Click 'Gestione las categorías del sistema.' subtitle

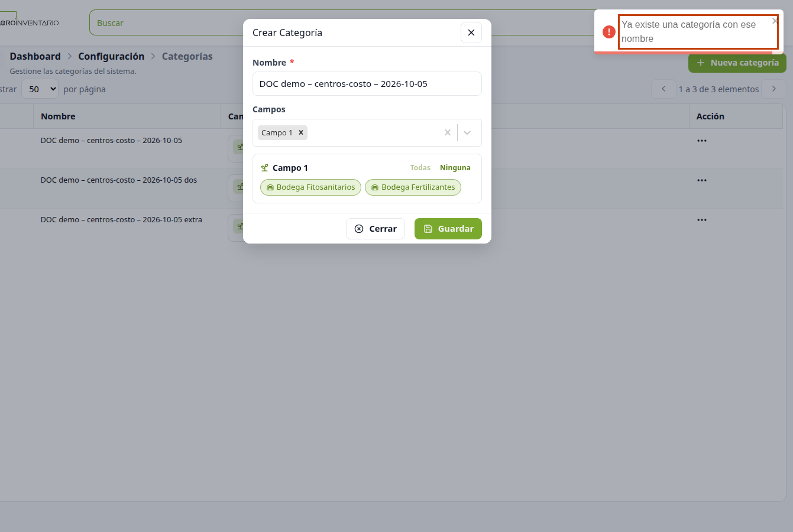73,72
